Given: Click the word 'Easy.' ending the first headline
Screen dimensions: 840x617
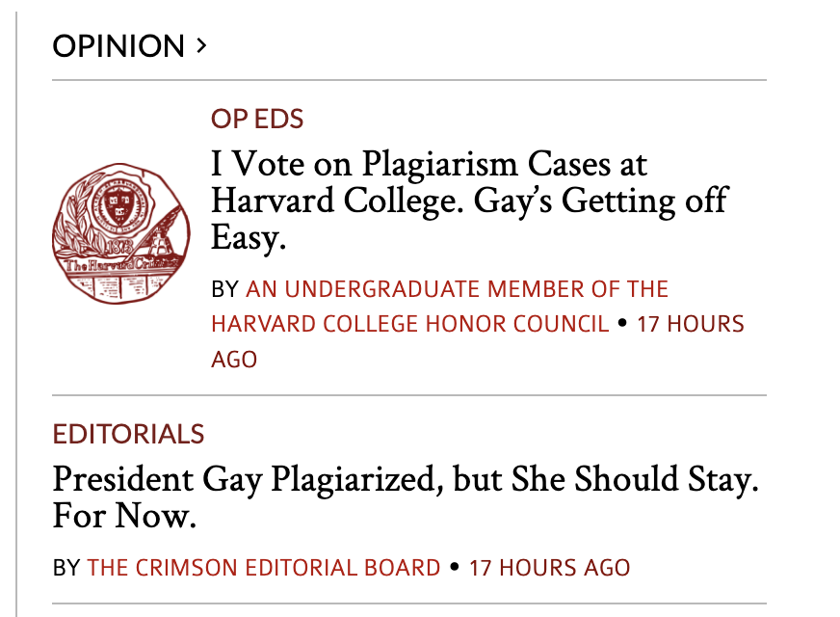Looking at the screenshot, I should (249, 238).
